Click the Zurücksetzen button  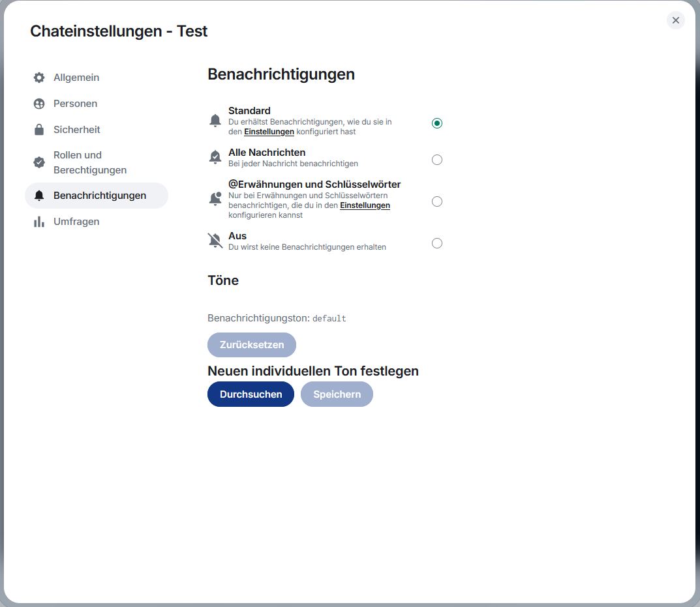tap(252, 345)
